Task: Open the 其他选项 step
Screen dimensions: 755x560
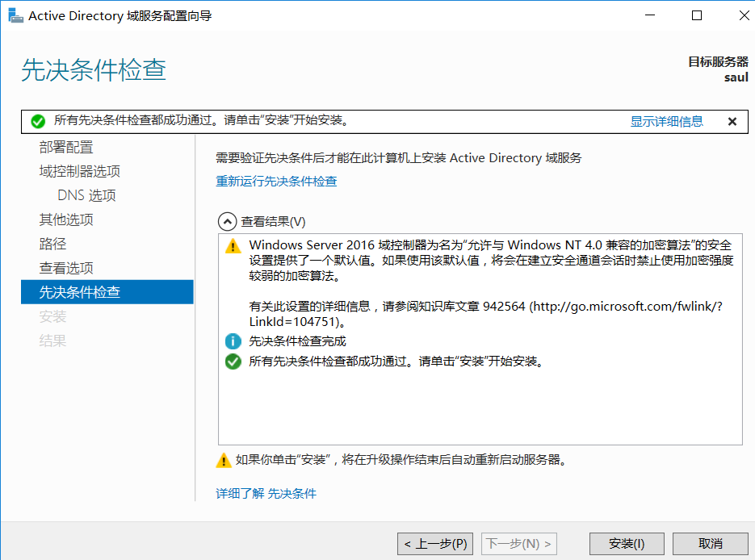Action: (x=66, y=219)
